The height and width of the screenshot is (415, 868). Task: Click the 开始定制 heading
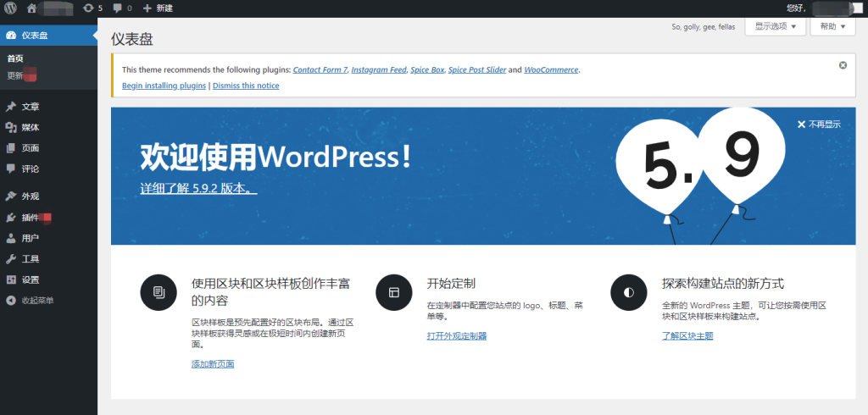451,284
